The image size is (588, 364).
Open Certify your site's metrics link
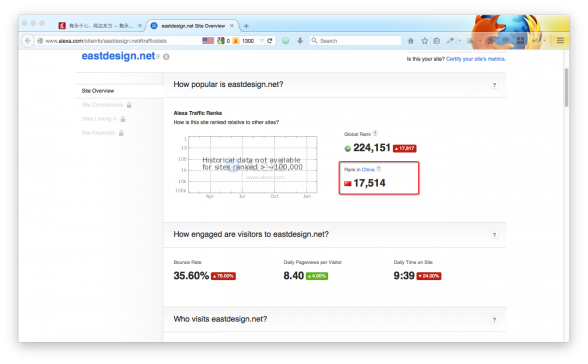[x=476, y=59]
